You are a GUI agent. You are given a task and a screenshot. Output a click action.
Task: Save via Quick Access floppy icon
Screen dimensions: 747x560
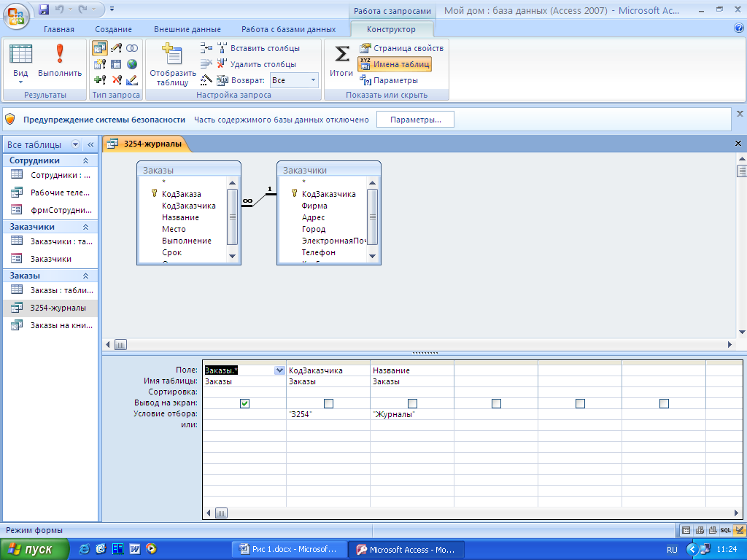tap(44, 9)
